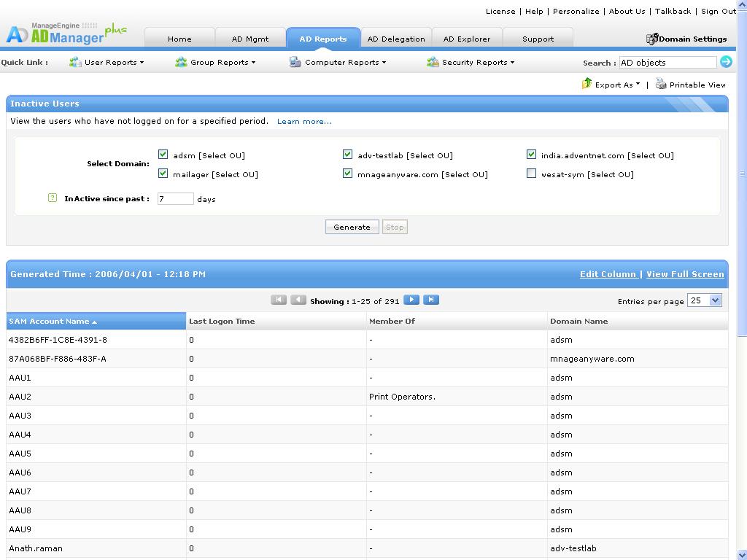
Task: Click help icon beside InActive since past
Action: click(x=53, y=198)
